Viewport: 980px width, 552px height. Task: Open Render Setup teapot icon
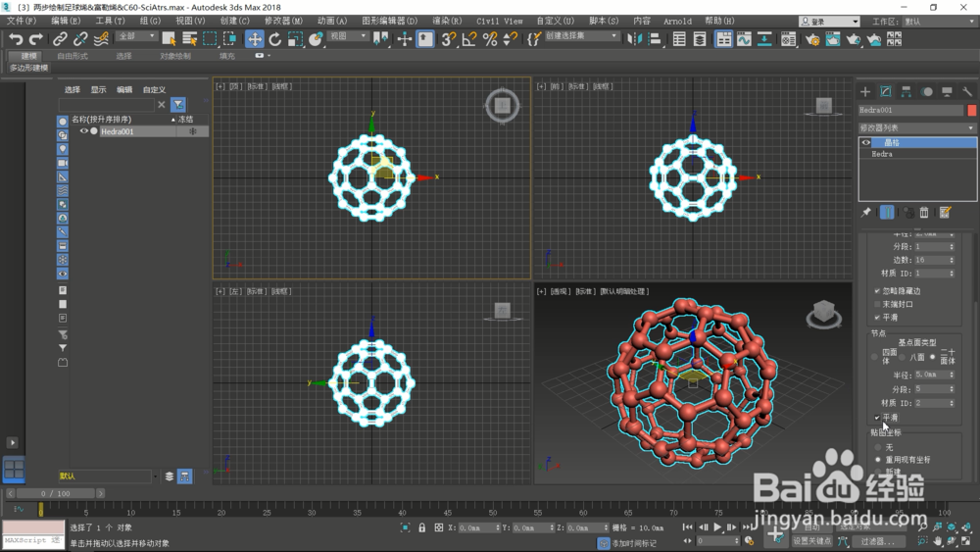812,39
